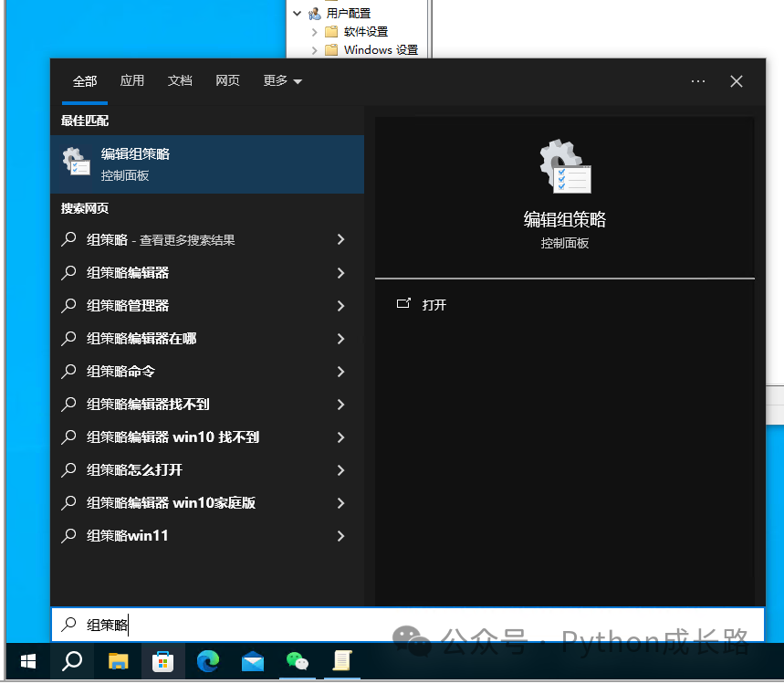Open File Explorer from the taskbar
This screenshot has height=684, width=784.
119,661
